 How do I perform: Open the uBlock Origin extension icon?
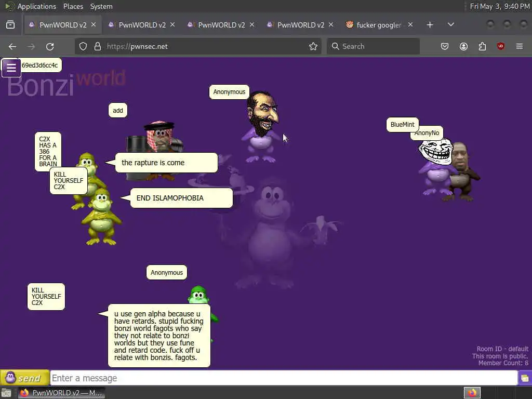[501, 46]
